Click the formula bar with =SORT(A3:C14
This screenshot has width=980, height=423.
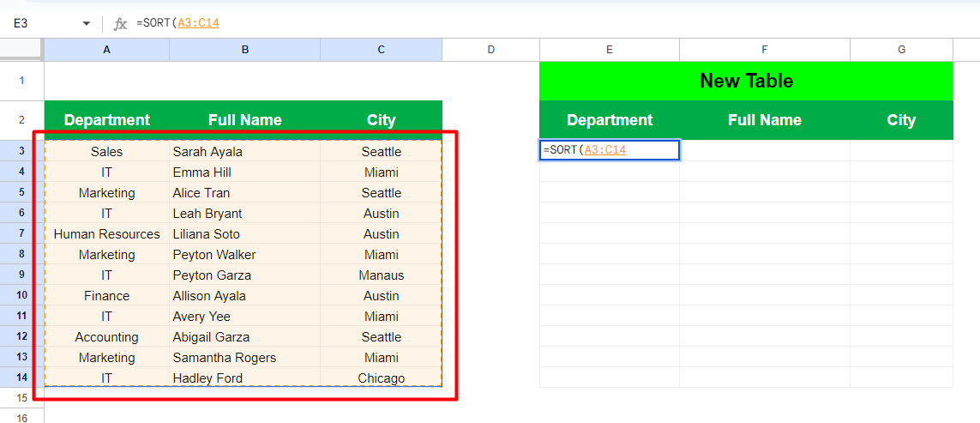556,24
